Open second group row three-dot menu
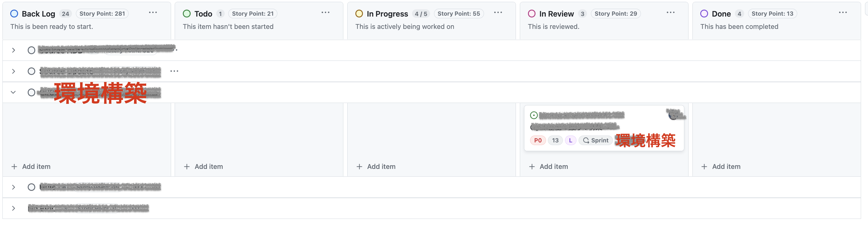The height and width of the screenshot is (227, 868). [174, 71]
